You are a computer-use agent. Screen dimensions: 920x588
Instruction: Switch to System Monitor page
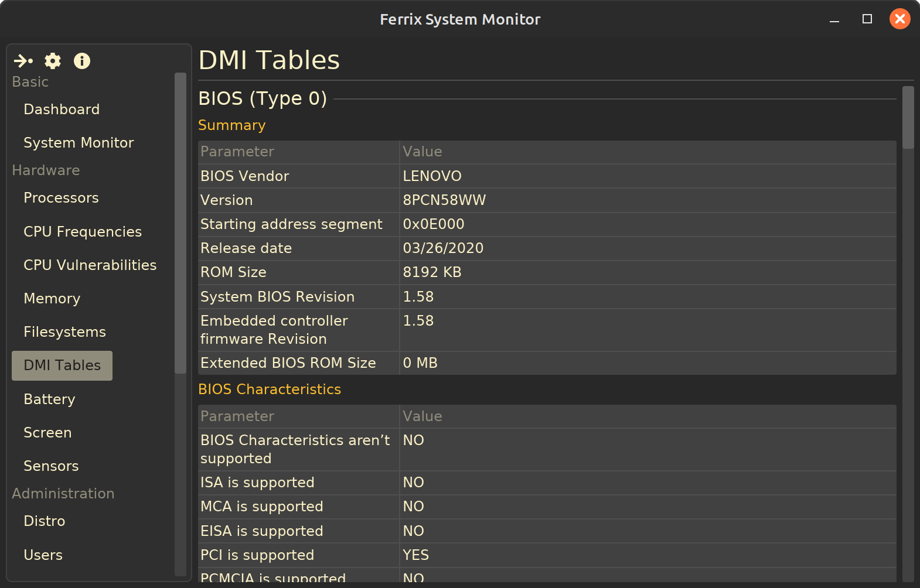(x=79, y=143)
